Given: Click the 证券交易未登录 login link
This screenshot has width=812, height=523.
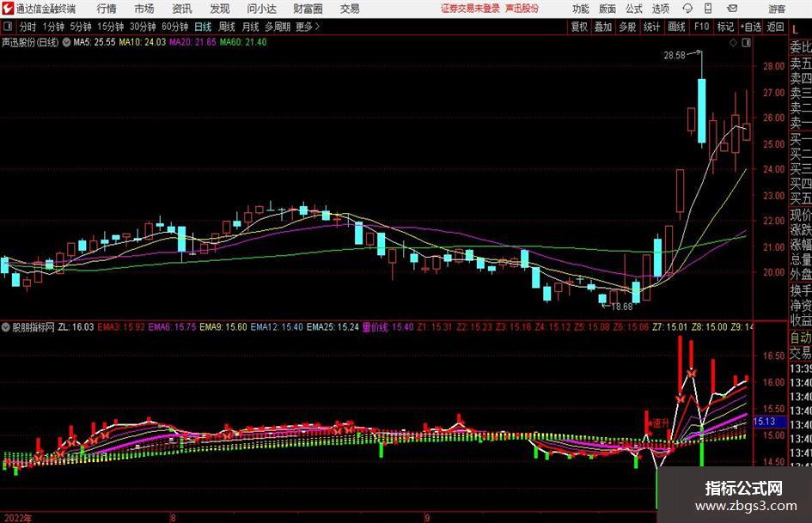Looking at the screenshot, I should click(x=471, y=9).
